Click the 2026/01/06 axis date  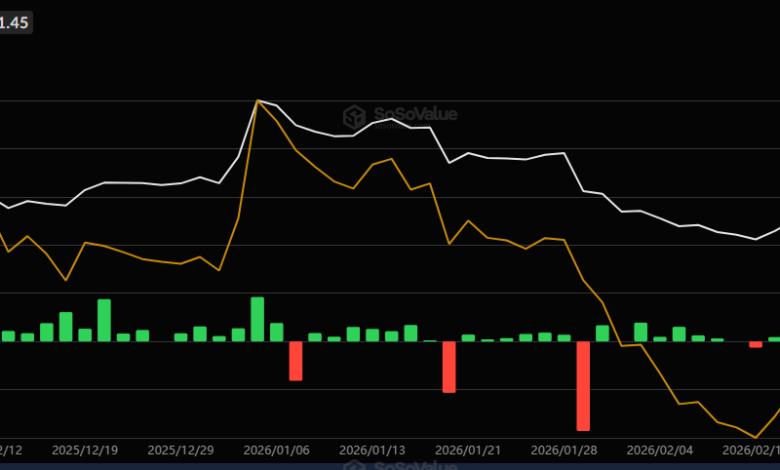[x=276, y=451]
